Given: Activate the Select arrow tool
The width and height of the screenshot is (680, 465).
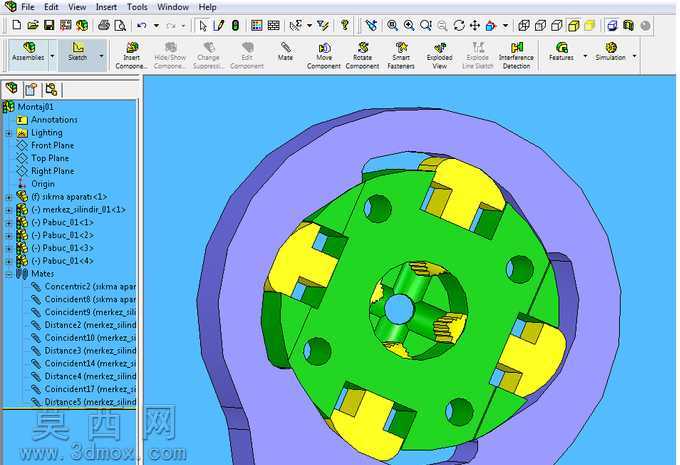Looking at the screenshot, I should tap(203, 26).
